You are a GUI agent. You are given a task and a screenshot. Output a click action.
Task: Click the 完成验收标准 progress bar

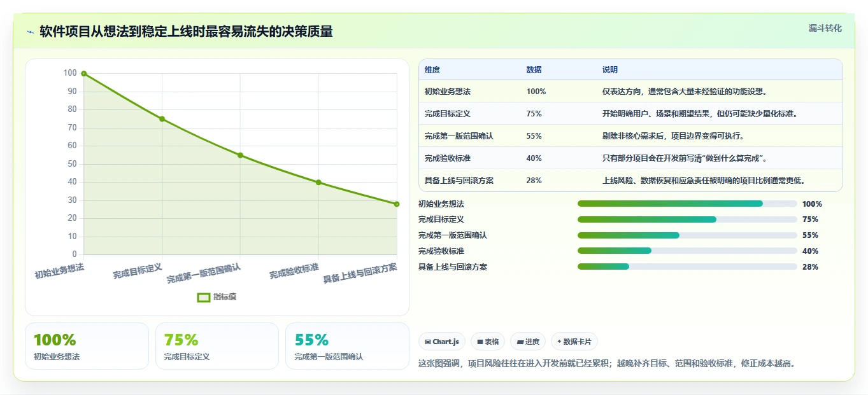tap(687, 251)
